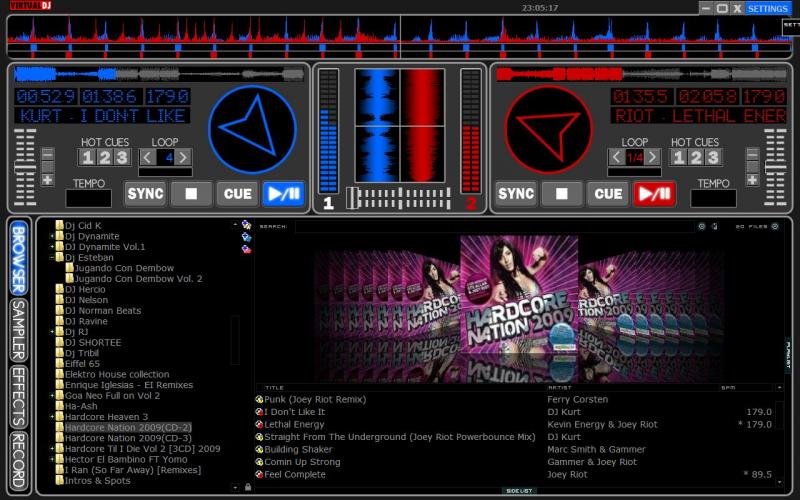This screenshot has width=800, height=500.
Task: Expand the Dj Dynamite folder
Action: pos(52,236)
